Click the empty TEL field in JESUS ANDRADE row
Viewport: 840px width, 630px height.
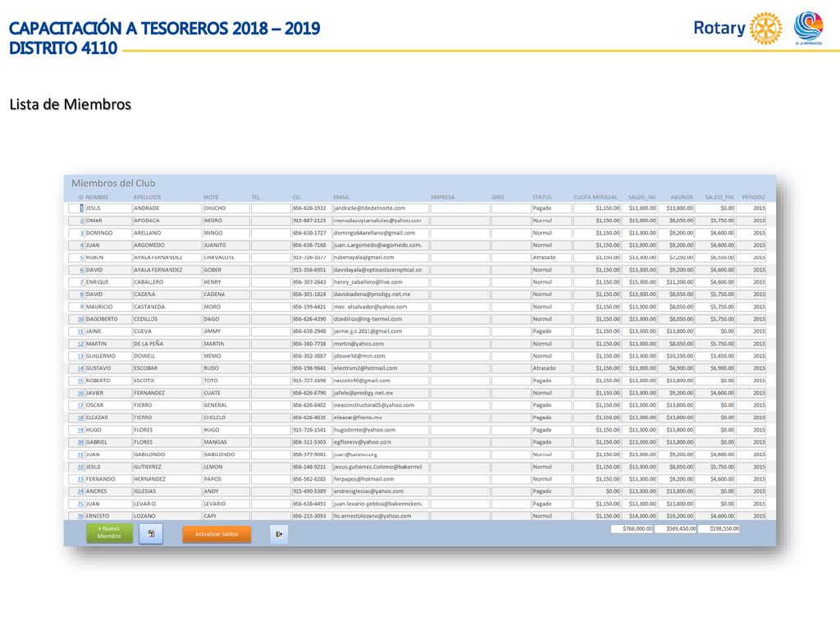(271, 208)
